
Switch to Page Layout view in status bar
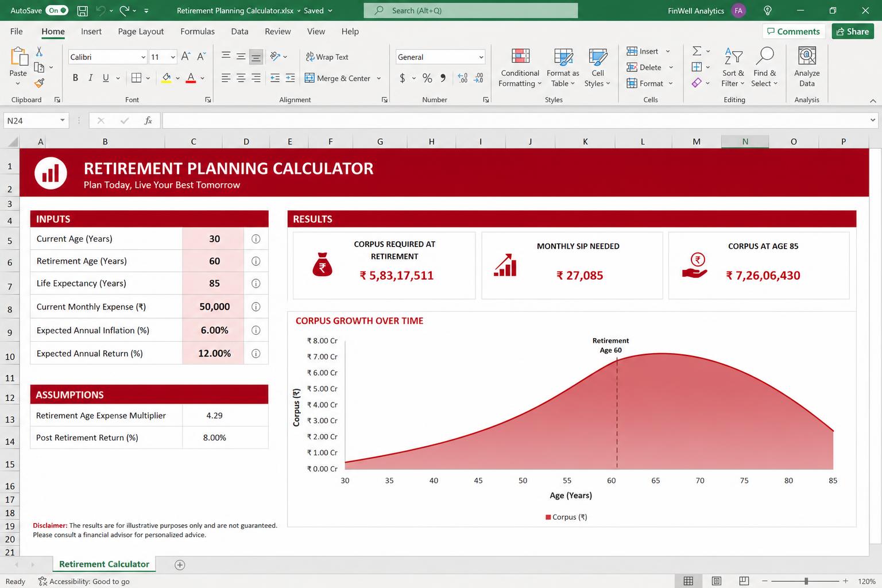[717, 581]
